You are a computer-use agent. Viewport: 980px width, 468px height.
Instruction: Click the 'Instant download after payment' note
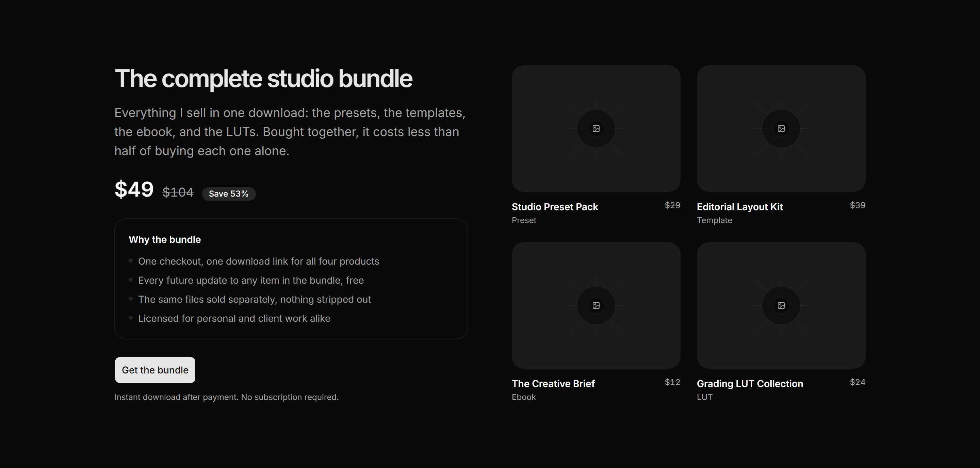pos(226,397)
